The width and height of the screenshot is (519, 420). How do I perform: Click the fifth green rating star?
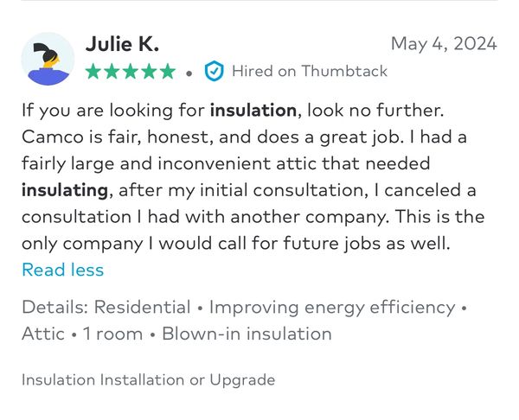[x=167, y=72]
